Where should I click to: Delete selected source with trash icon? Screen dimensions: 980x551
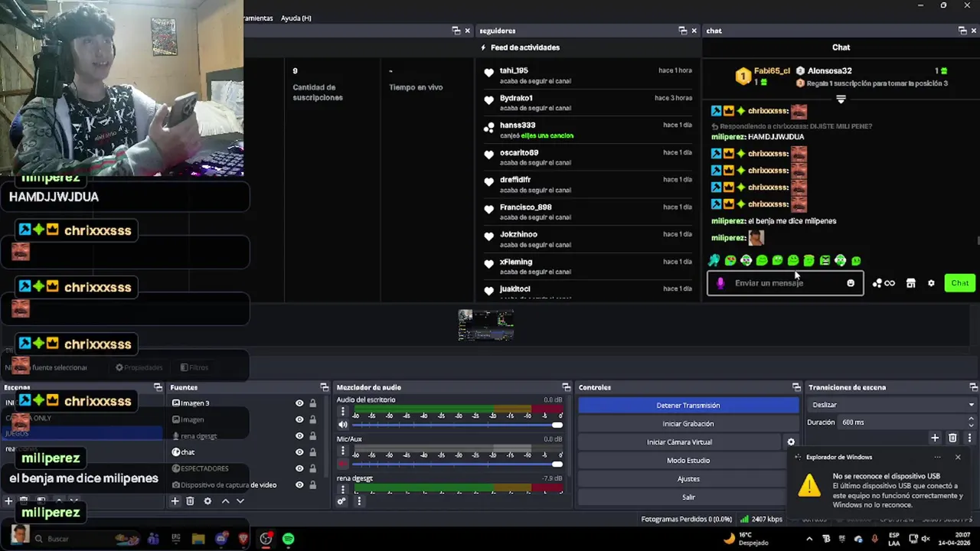pyautogui.click(x=190, y=501)
